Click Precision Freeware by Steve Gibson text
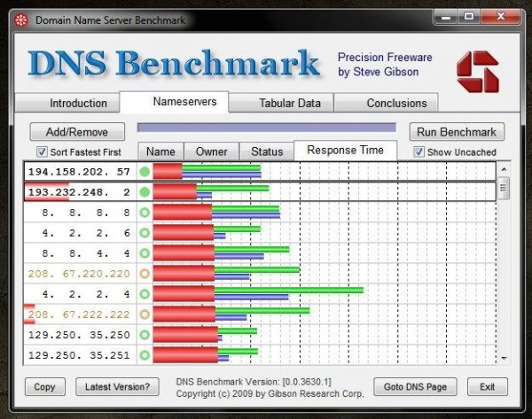The image size is (532, 419). point(385,65)
